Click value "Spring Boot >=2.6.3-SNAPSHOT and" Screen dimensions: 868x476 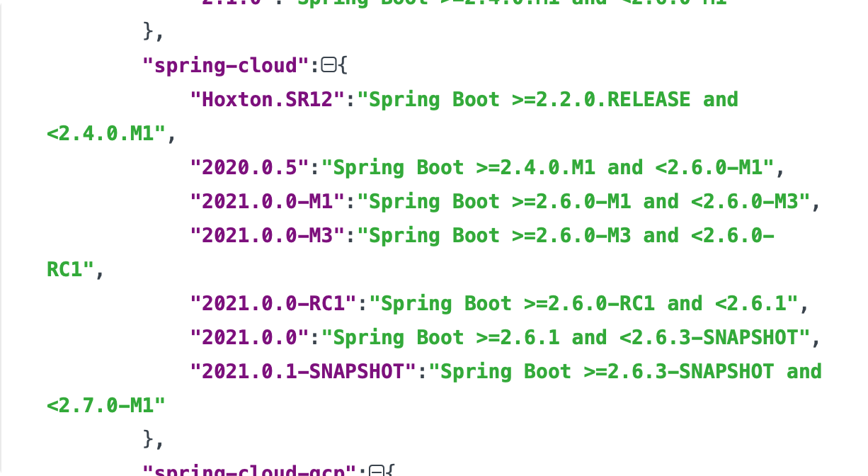click(x=625, y=372)
